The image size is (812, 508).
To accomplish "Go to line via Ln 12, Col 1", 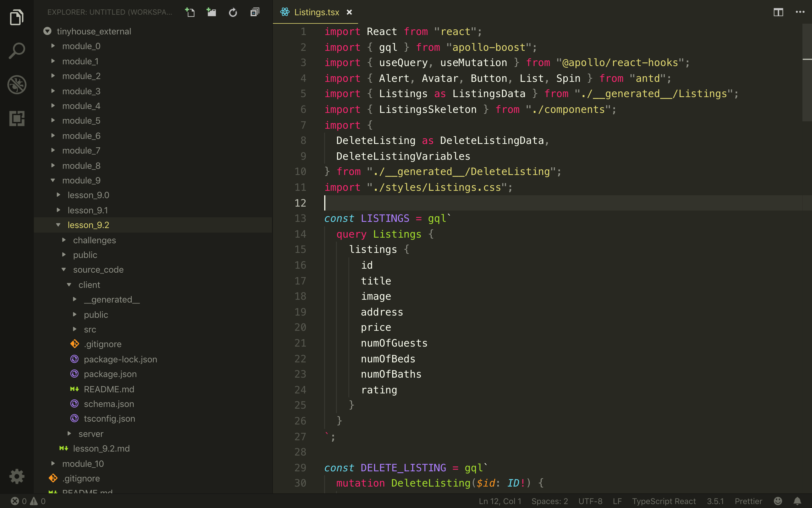I will click(500, 501).
